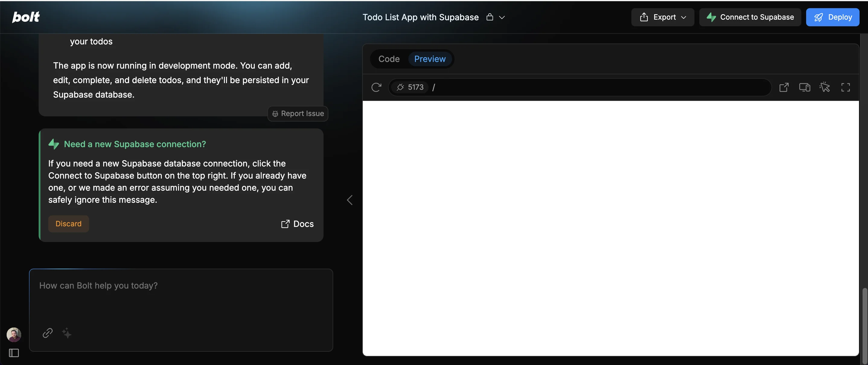Open preview in new tab icon

coord(784,87)
